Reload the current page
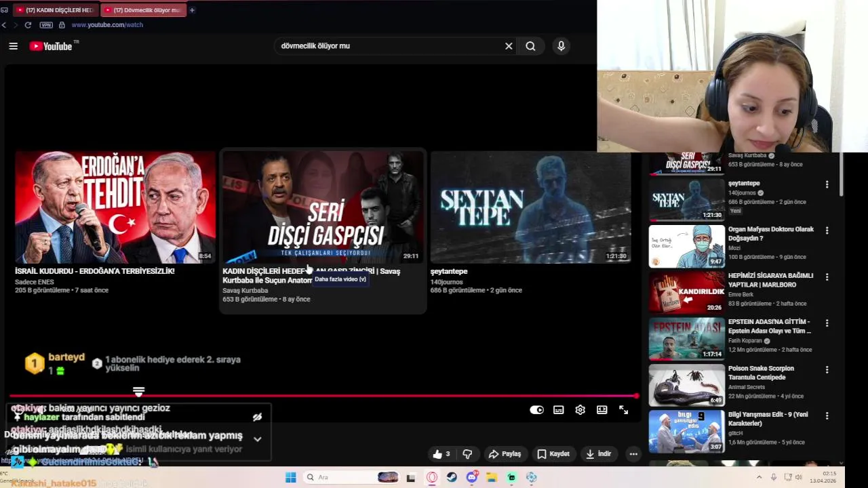The width and height of the screenshot is (868, 488). 28,25
